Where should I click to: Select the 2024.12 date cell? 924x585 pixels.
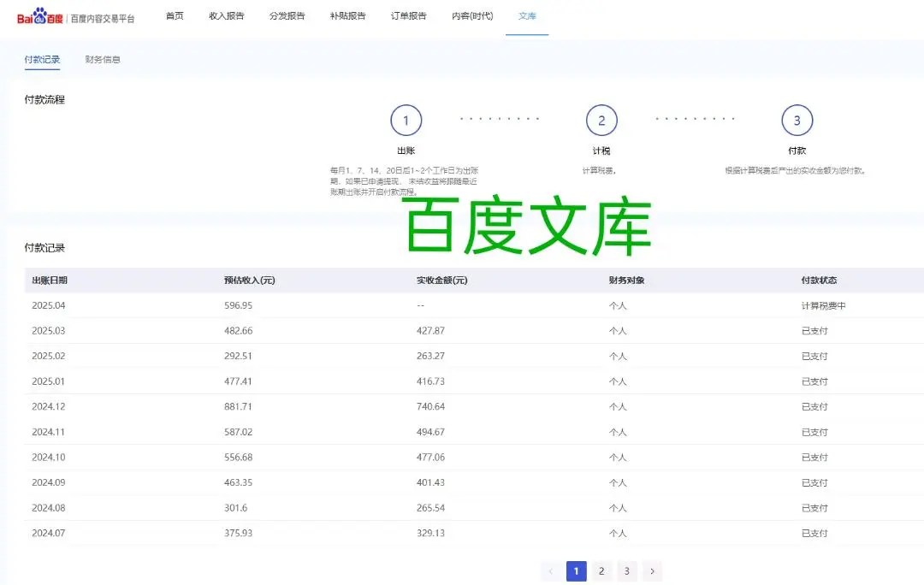(48, 406)
